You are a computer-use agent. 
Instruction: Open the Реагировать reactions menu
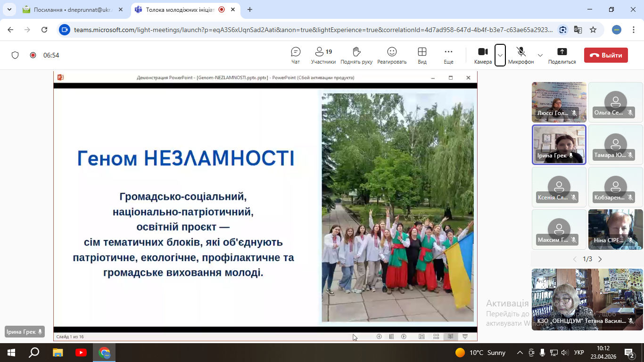(x=392, y=55)
